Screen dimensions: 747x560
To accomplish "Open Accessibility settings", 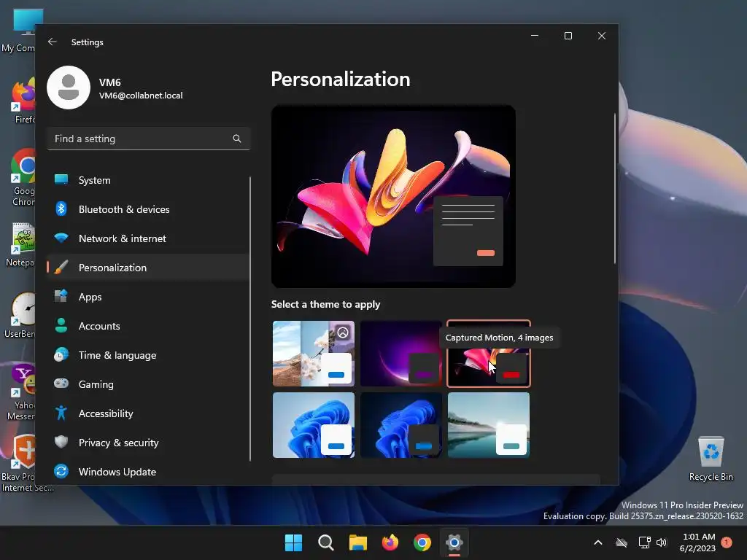I will point(147,413).
